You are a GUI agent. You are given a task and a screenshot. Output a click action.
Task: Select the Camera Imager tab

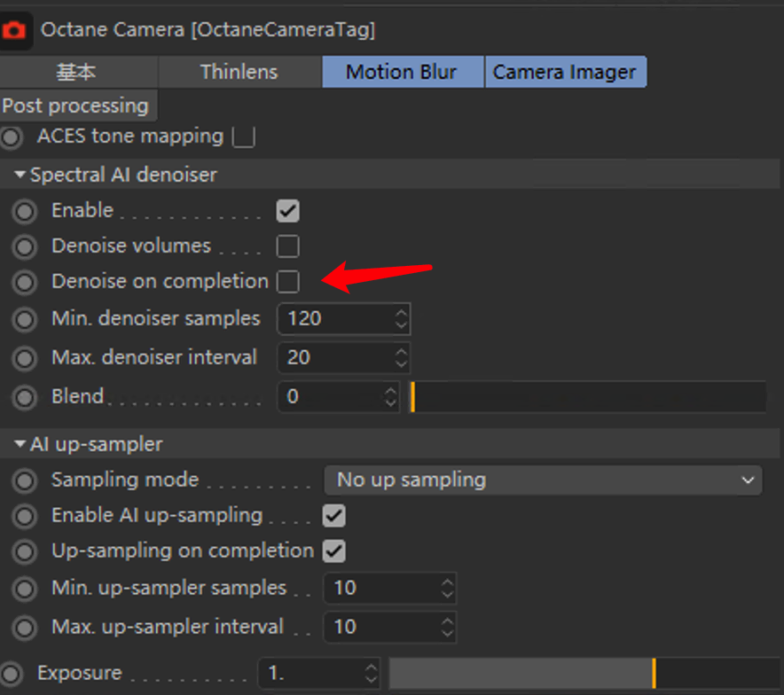tap(566, 72)
